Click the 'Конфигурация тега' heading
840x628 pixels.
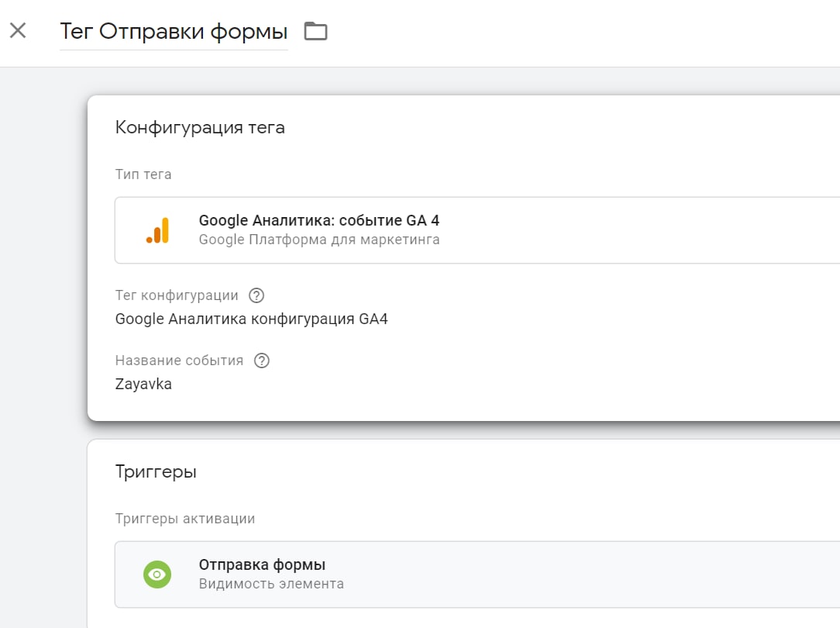(x=200, y=127)
